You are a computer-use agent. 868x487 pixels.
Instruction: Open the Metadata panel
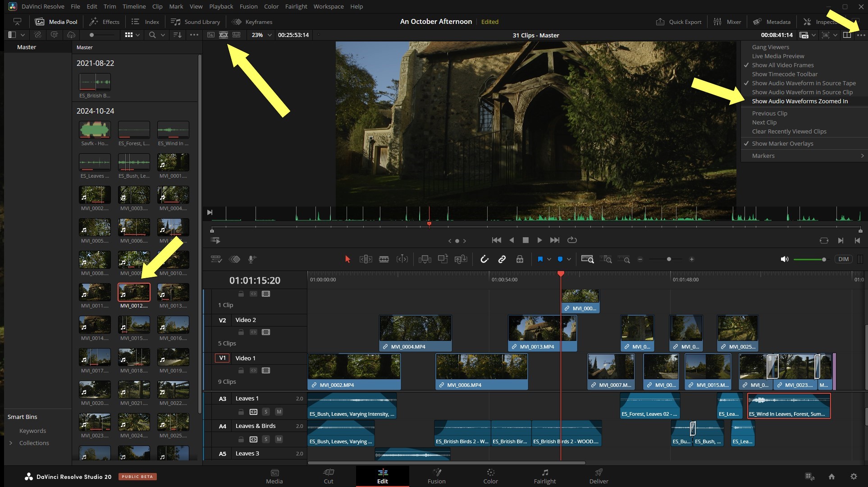click(x=772, y=22)
